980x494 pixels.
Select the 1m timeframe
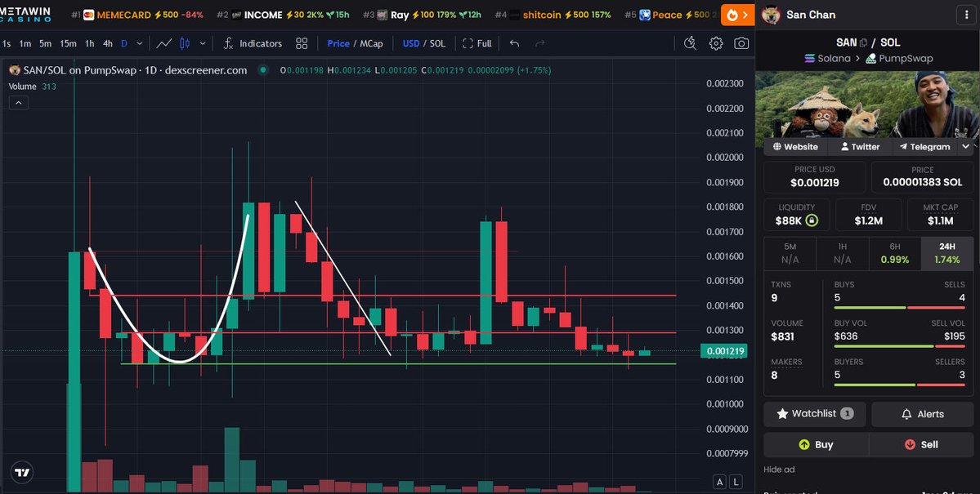(x=25, y=43)
